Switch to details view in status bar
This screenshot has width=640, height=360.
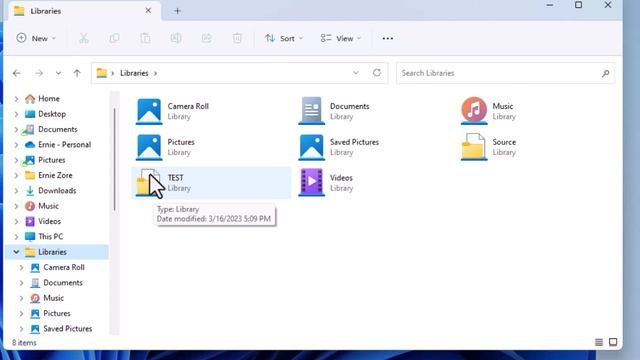pos(599,342)
